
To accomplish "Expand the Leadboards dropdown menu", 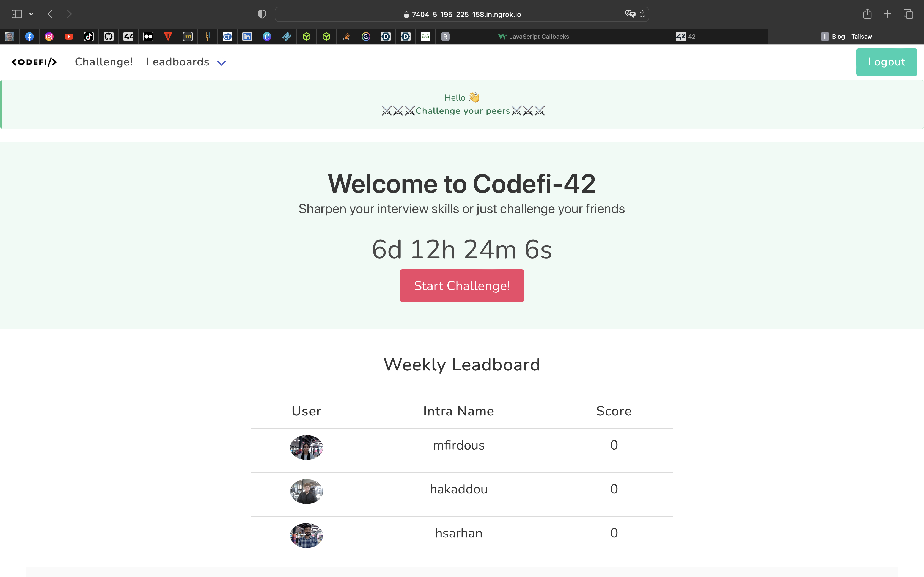I will (x=221, y=63).
